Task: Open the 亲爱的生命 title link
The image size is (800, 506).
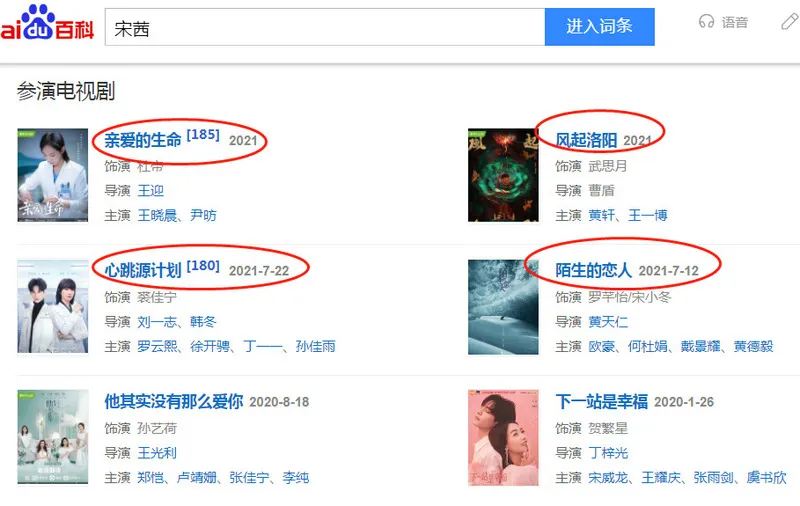Action: [143, 140]
